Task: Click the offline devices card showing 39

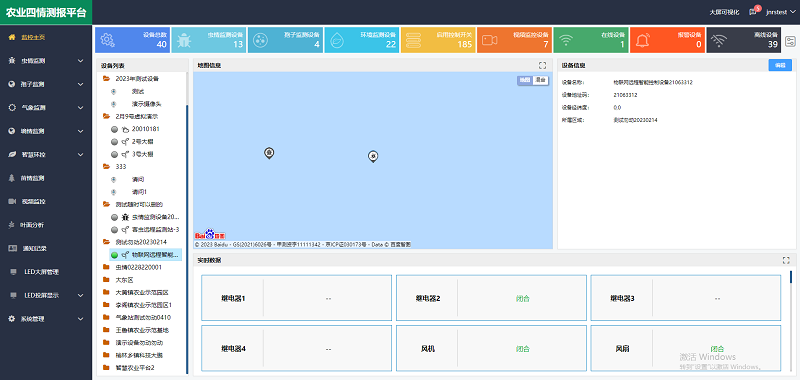Action: (743, 40)
